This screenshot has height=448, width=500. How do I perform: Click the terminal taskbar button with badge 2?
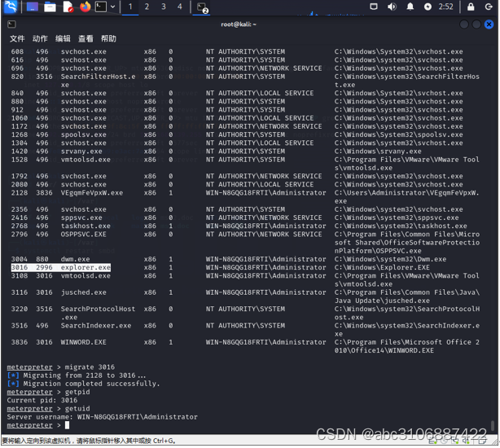[201, 7]
